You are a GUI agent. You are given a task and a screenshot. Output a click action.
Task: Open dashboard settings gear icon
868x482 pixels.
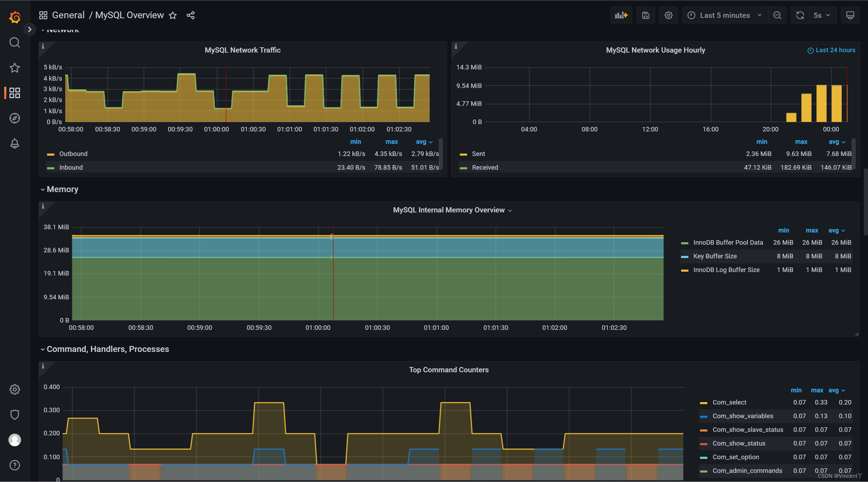[x=668, y=15]
